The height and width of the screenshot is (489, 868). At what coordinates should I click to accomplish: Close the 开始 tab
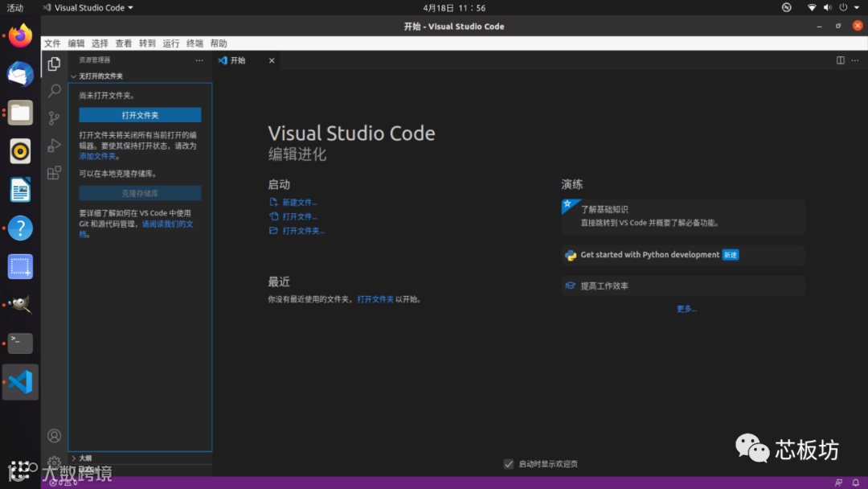272,60
